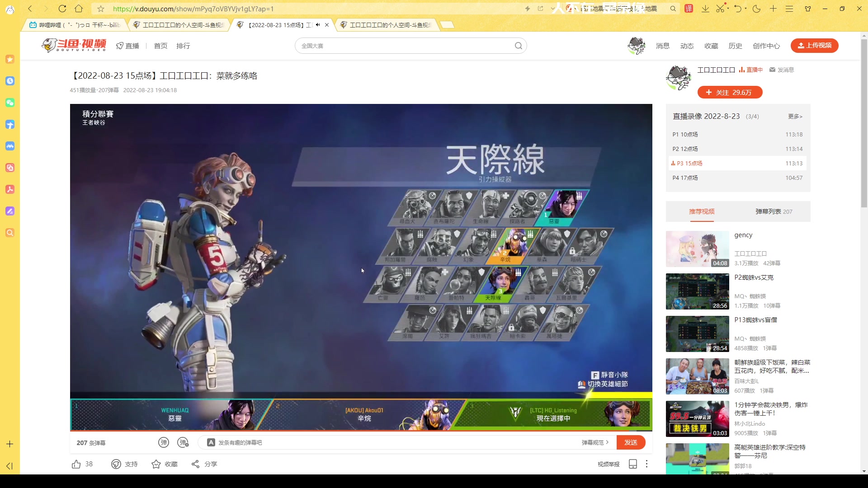Screen dimensions: 868x488
Task: Click the star 收藏 favorite icon
Action: (x=156, y=464)
